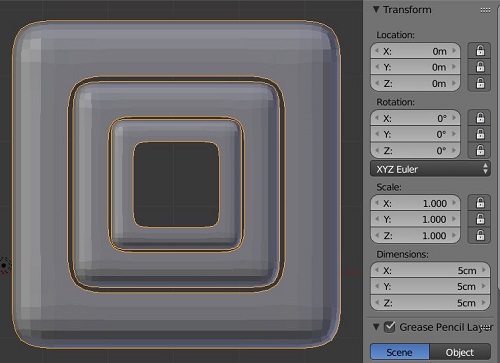
Task: Select the Location Z field
Action: tap(415, 83)
